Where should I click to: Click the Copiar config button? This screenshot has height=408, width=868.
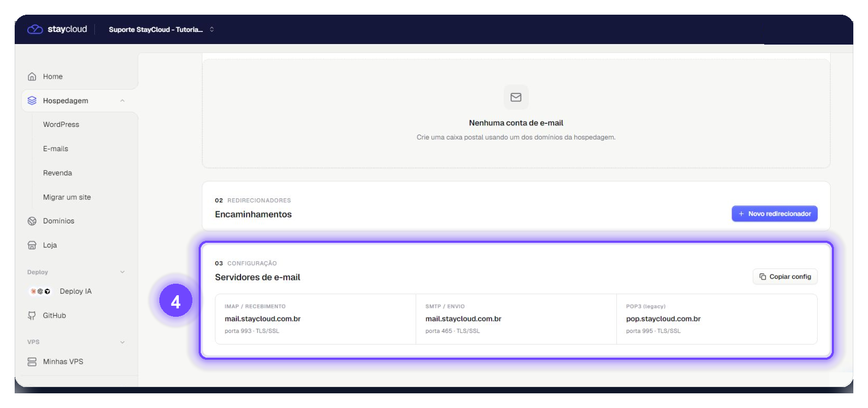click(785, 277)
